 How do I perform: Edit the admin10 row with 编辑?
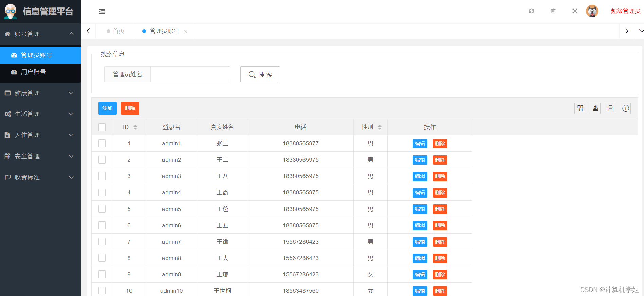[x=420, y=291]
